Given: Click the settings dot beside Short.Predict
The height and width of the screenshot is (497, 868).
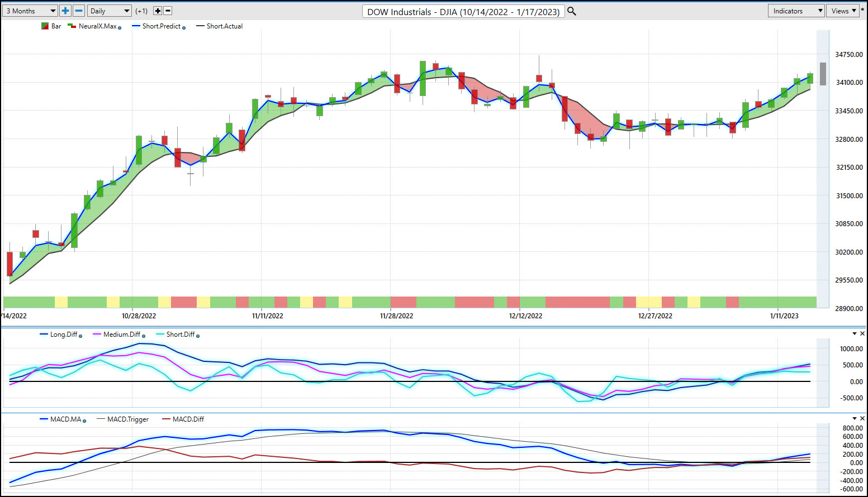Looking at the screenshot, I should [184, 27].
